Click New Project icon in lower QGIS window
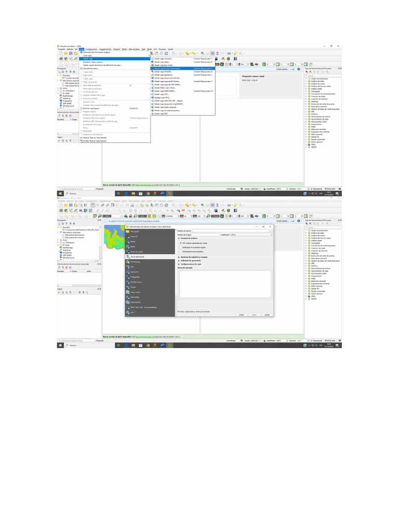Screen dimensions: 399x532 click(61, 205)
